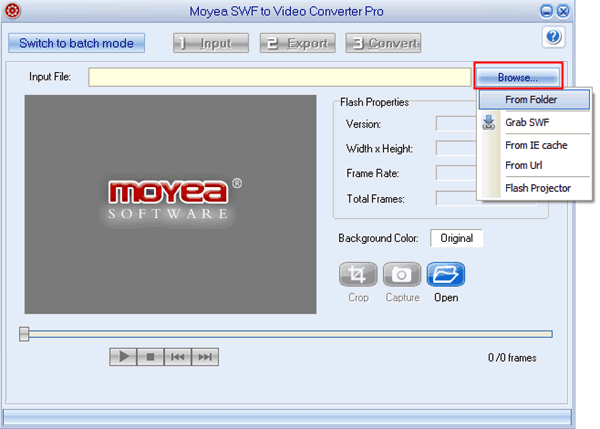Click the Browse... button
The image size is (600, 429).
(518, 77)
